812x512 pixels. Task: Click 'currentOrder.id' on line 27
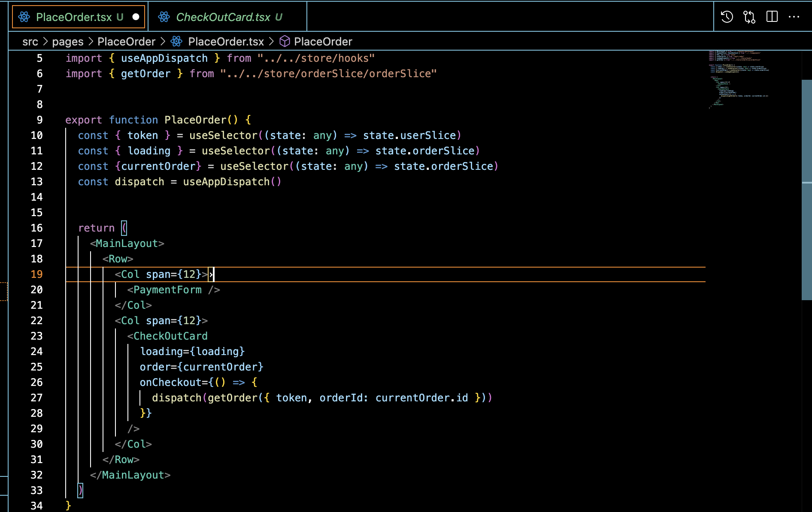[x=421, y=398]
